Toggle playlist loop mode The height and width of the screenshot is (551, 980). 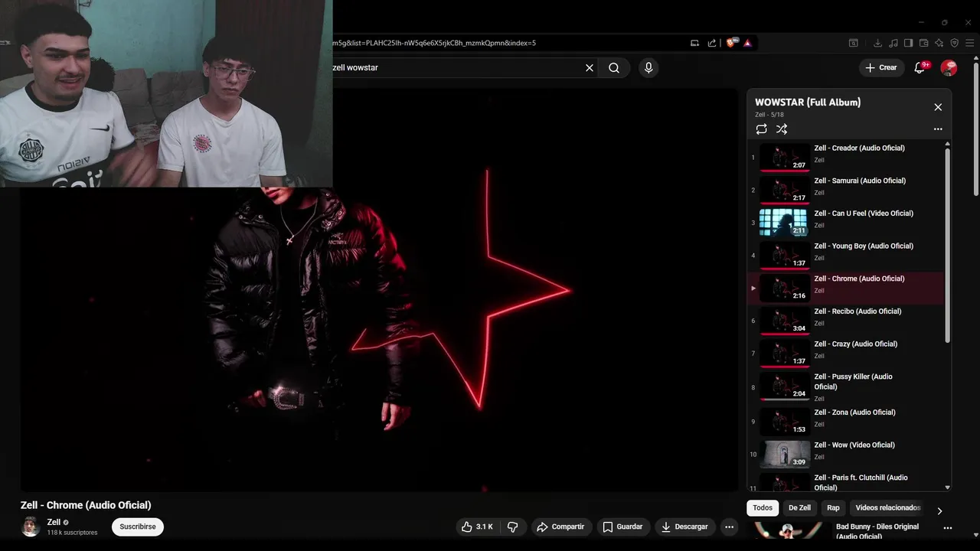761,129
